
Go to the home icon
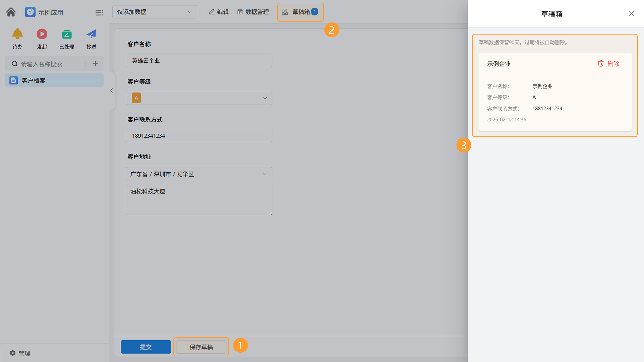click(x=11, y=12)
